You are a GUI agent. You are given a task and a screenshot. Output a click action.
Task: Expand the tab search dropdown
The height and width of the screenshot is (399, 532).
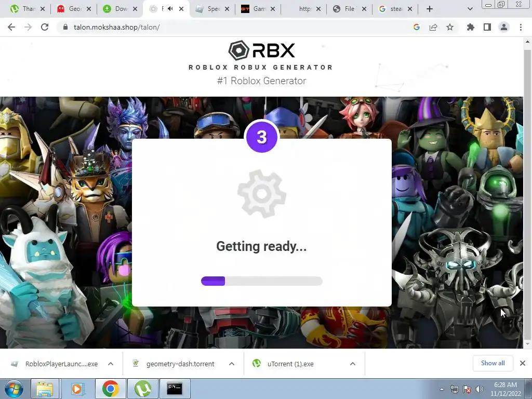(x=470, y=9)
